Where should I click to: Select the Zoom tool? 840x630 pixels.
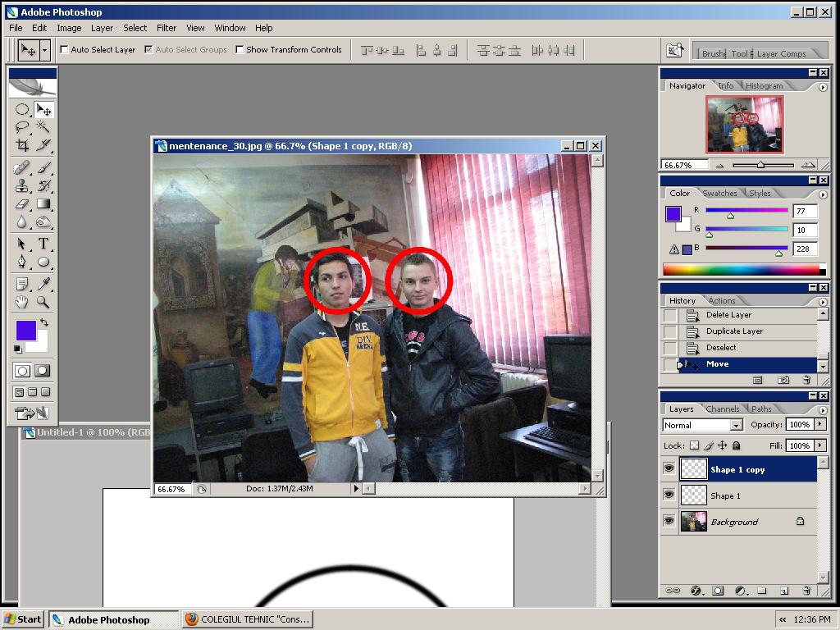pyautogui.click(x=43, y=302)
